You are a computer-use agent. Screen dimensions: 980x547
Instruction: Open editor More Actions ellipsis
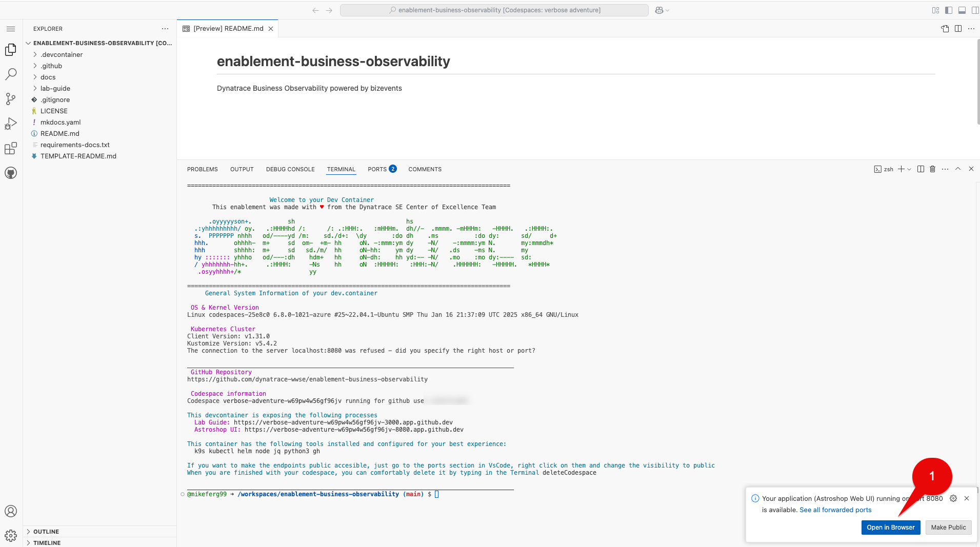(x=971, y=29)
